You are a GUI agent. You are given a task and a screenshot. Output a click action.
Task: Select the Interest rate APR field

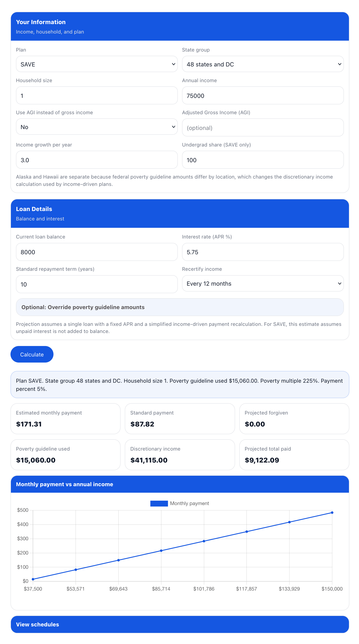click(x=262, y=252)
